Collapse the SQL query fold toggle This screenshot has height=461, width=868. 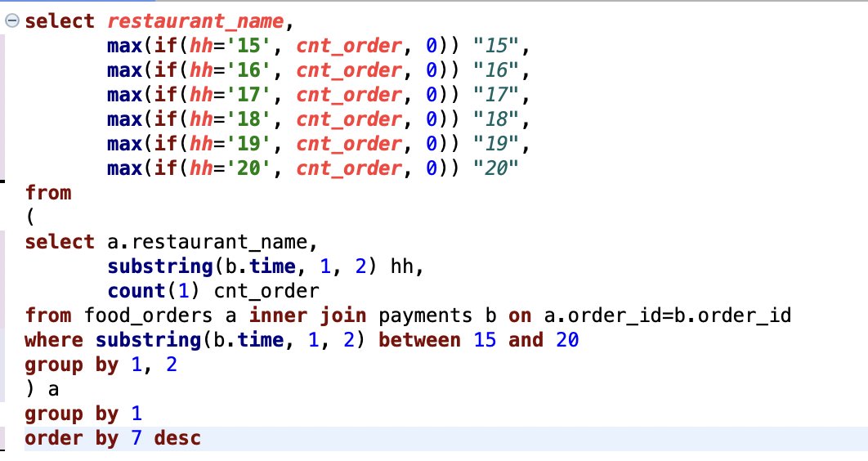12,21
